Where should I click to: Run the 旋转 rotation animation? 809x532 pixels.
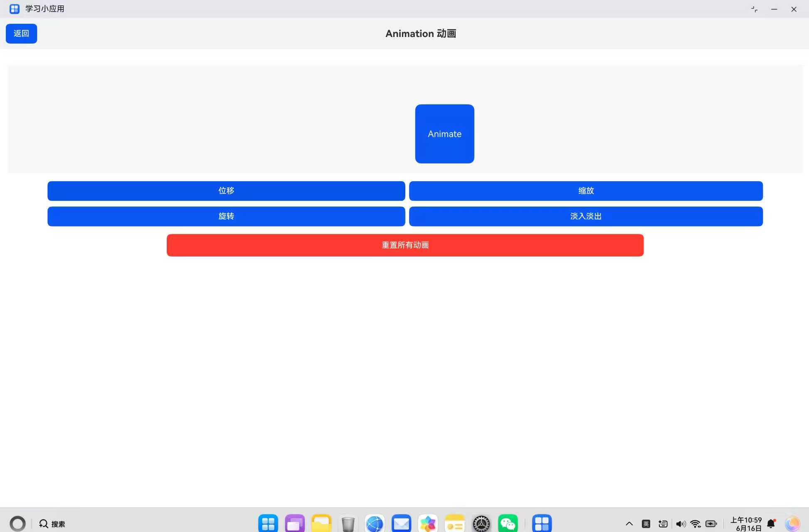[x=226, y=216]
